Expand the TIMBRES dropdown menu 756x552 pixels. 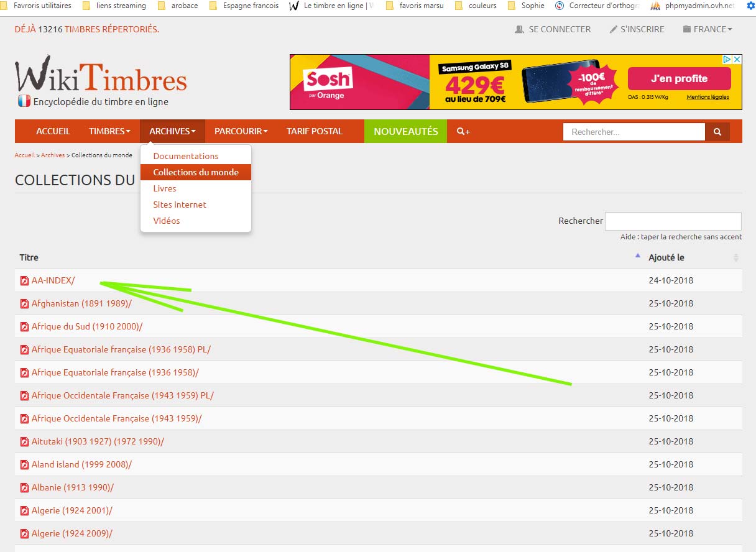point(109,131)
